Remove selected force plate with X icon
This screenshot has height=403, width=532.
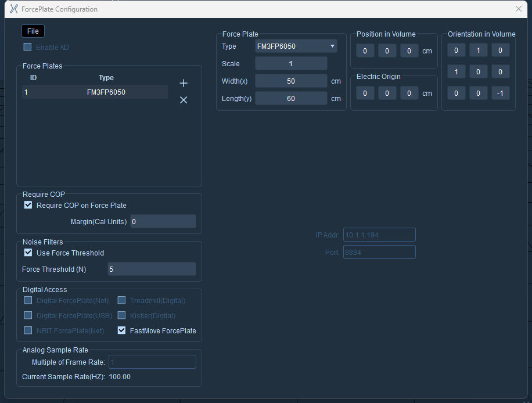183,100
